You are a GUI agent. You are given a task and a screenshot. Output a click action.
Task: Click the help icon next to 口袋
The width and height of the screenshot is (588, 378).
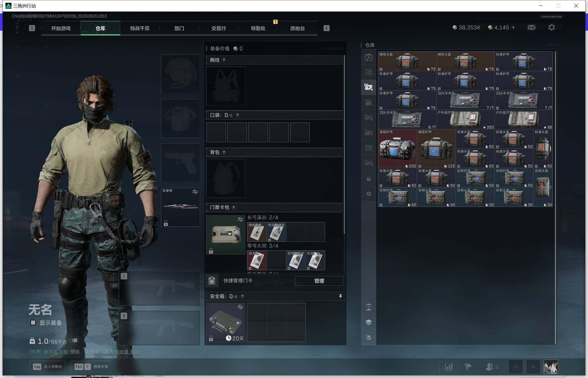point(238,115)
